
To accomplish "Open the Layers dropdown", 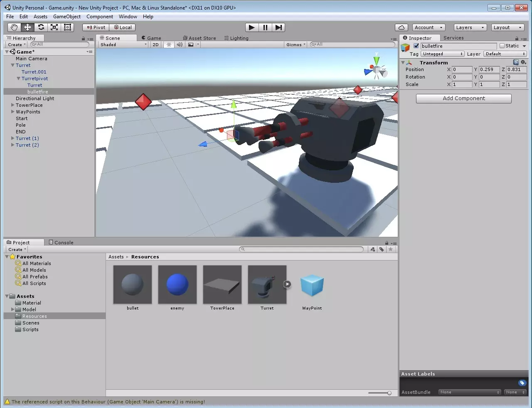I will point(470,27).
